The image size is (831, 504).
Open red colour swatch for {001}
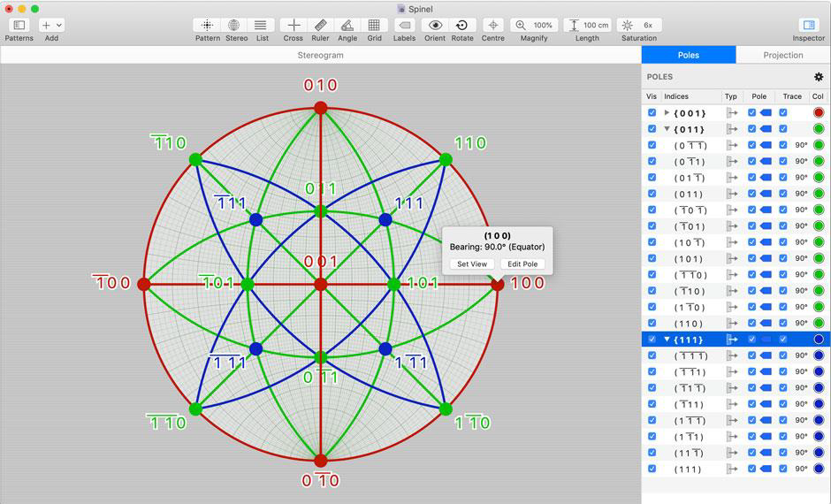tap(819, 112)
